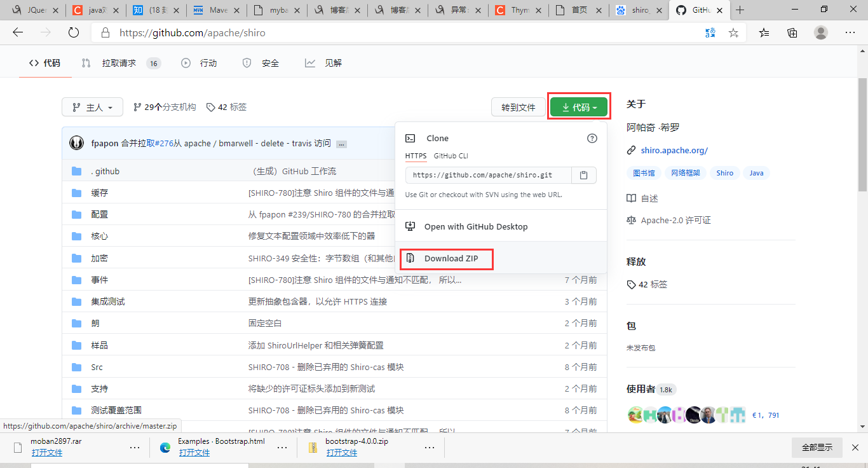Click the translate page icon in address bar

coord(710,32)
